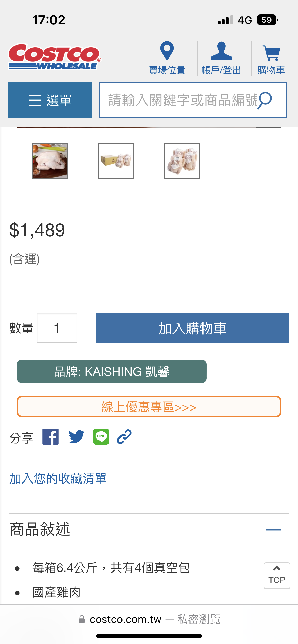The image size is (298, 644).
Task: Collapse the 商品敘述 section
Action: pyautogui.click(x=273, y=530)
